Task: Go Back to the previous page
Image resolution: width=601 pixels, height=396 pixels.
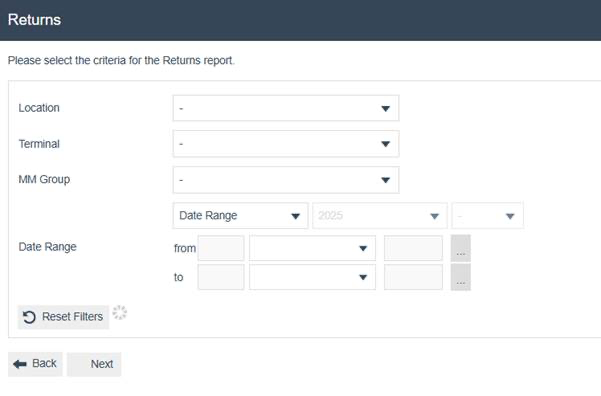Action: [x=35, y=364]
